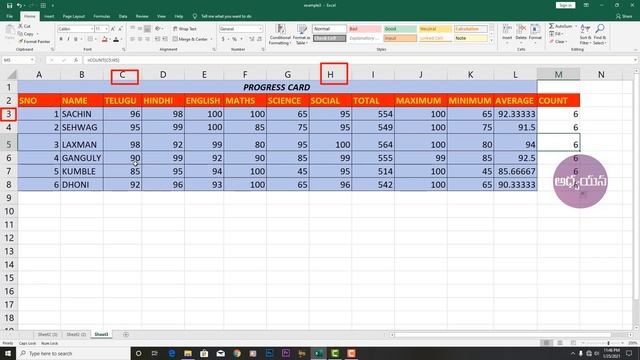Toggle Italic formatting
This screenshot has width=640, height=360.
tap(68, 39)
